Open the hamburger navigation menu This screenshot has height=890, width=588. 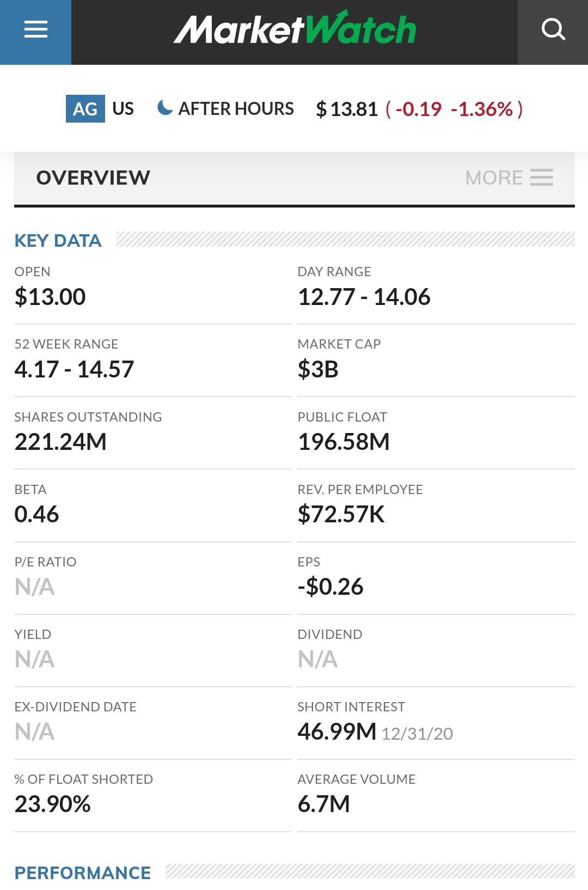pos(36,30)
